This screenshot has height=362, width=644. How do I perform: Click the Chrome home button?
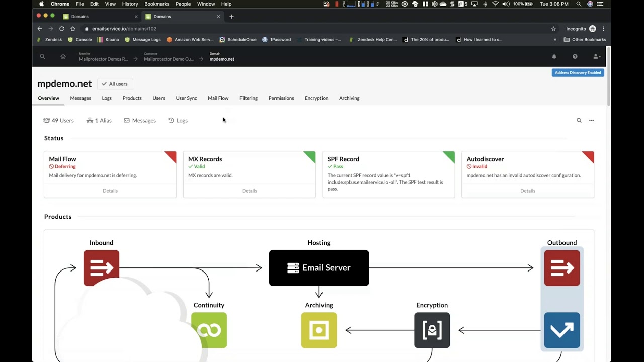click(73, 29)
